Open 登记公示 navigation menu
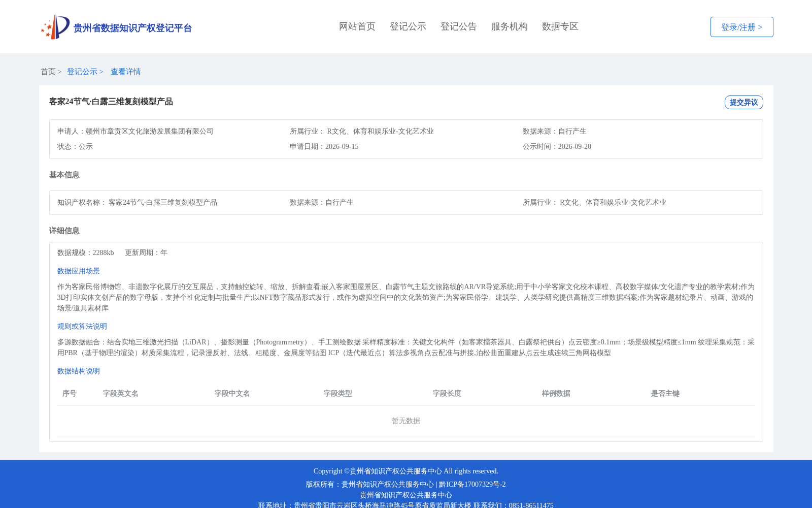Image resolution: width=812 pixels, height=508 pixels. [408, 26]
